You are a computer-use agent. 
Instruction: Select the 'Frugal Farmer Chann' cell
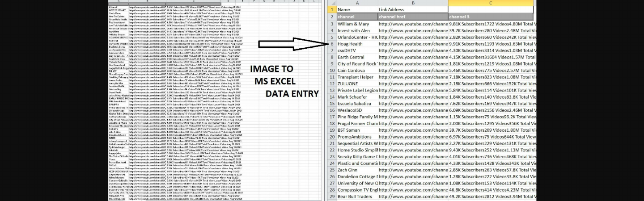[357, 123]
